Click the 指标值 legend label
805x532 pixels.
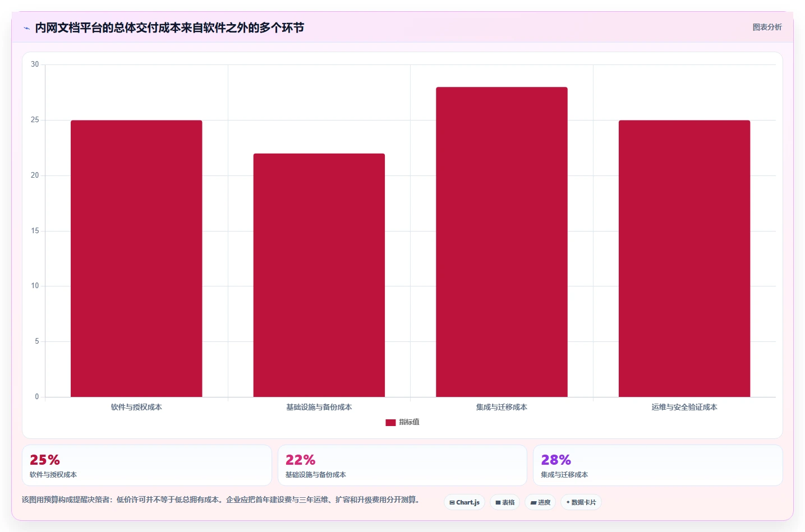click(409, 422)
